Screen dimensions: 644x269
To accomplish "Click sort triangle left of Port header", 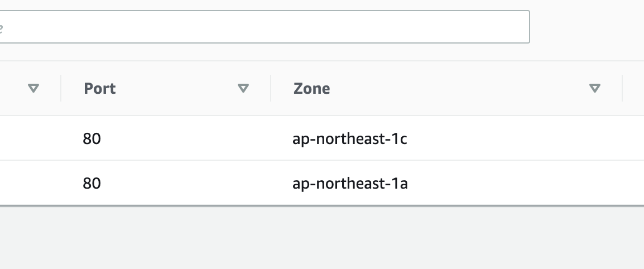I will pos(33,88).
